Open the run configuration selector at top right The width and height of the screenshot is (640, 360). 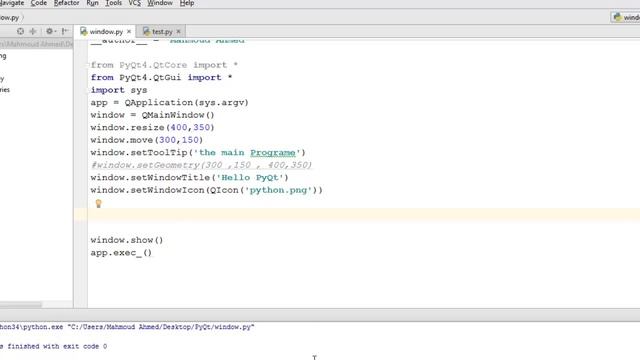626,18
